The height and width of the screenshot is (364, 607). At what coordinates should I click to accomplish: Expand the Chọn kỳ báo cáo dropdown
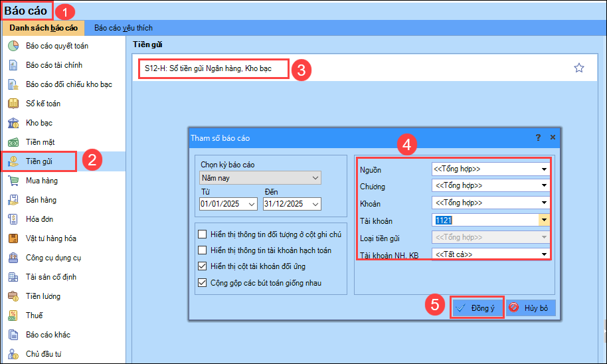pos(314,178)
